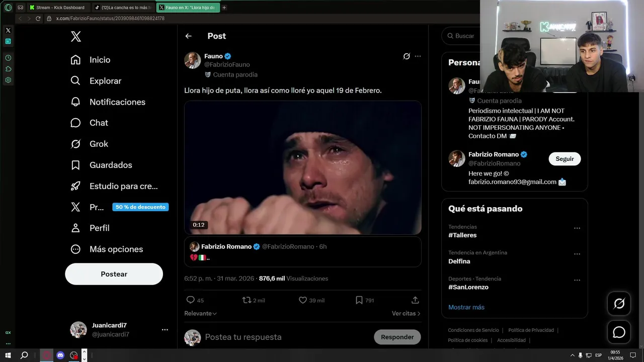Click the Postear button
Viewport: 644px width, 362px height.
pyautogui.click(x=114, y=274)
